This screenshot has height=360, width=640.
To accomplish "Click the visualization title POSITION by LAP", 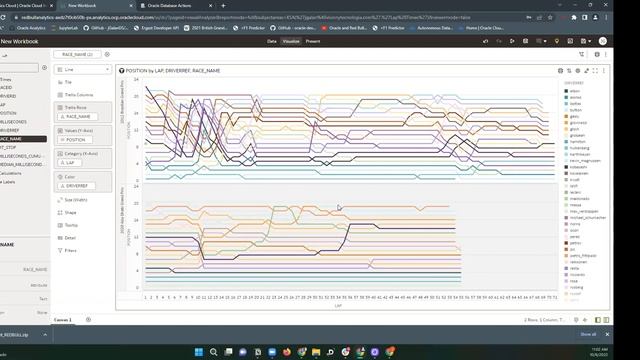I will pyautogui.click(x=173, y=71).
